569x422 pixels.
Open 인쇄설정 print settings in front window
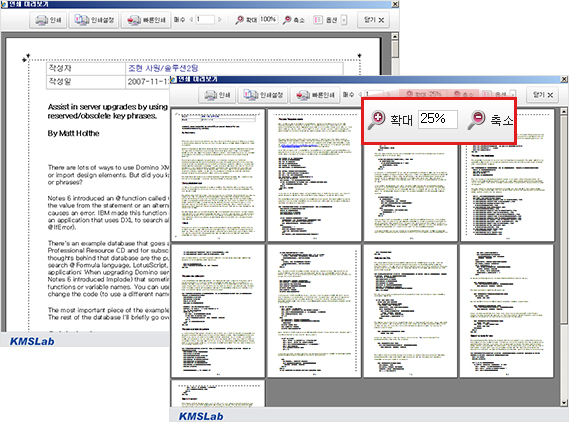(x=263, y=95)
